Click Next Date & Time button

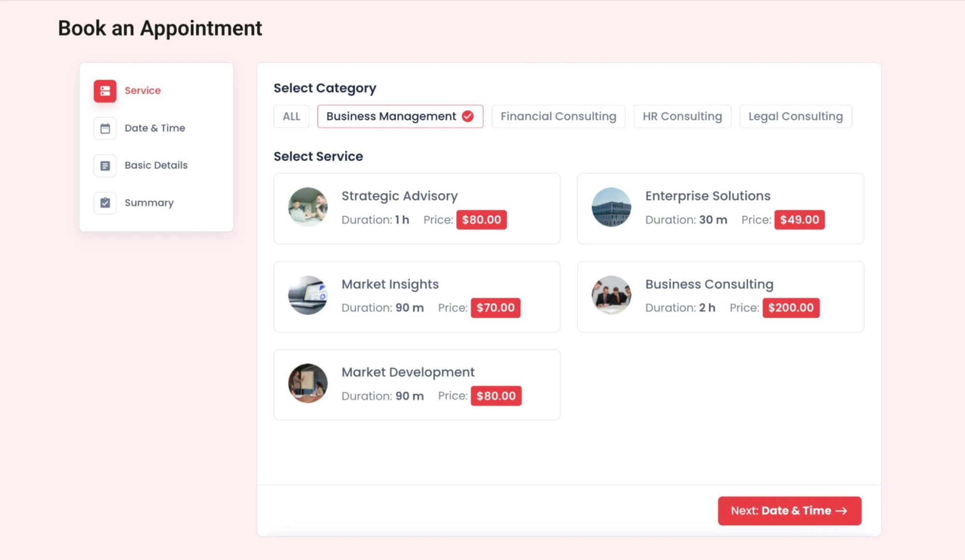789,510
